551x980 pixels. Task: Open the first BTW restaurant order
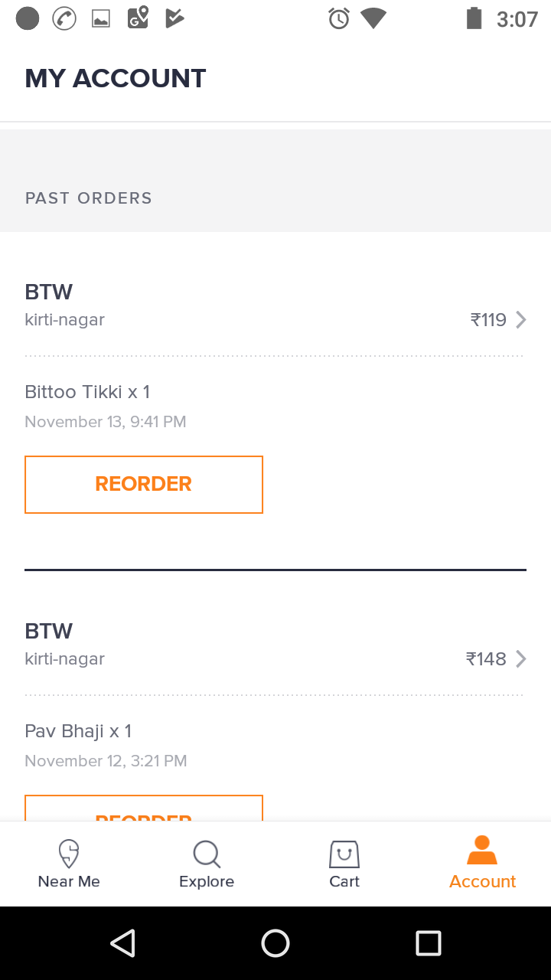click(x=49, y=292)
